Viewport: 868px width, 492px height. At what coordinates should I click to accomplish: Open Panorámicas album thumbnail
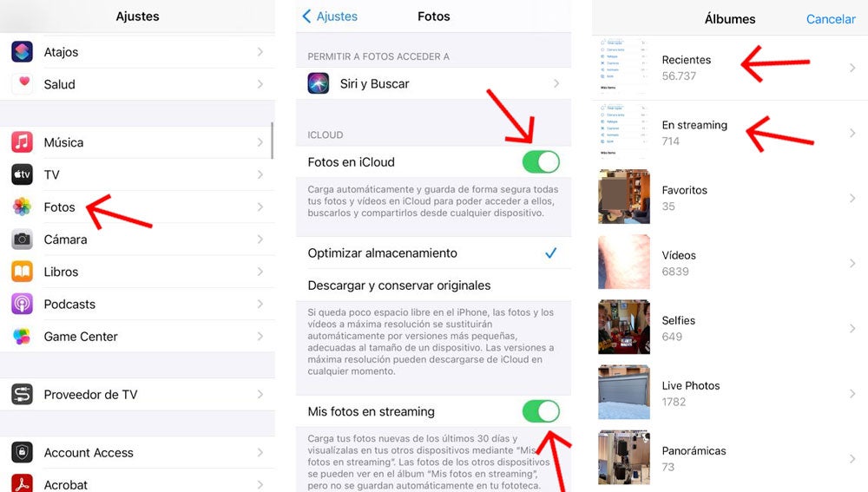point(624,457)
